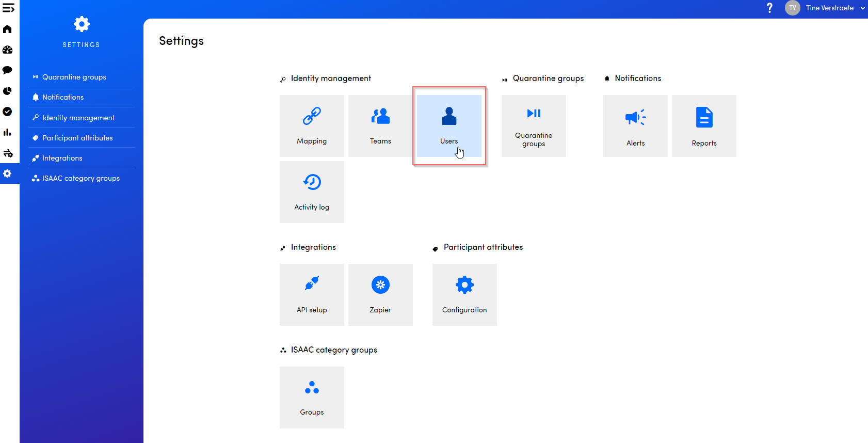The height and width of the screenshot is (443, 868).
Task: Go to the home icon in left rail
Action: tap(7, 29)
